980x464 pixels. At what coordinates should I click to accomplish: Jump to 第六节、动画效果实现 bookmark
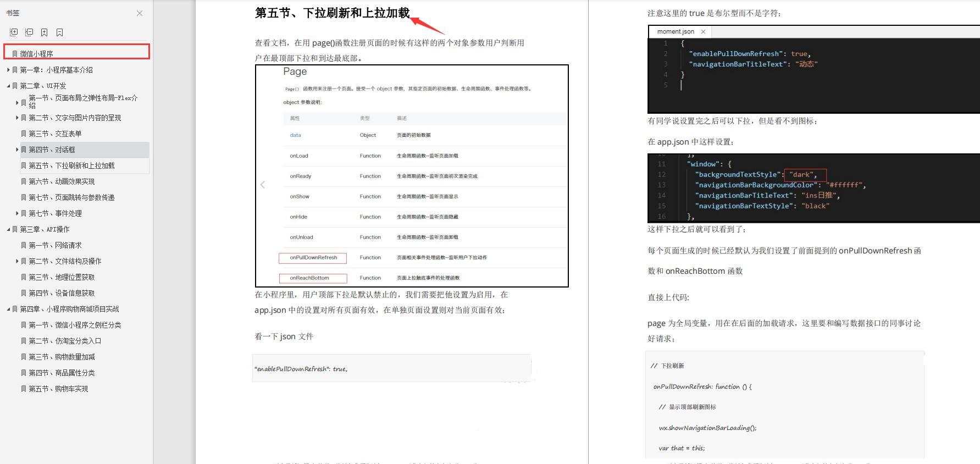(x=62, y=181)
